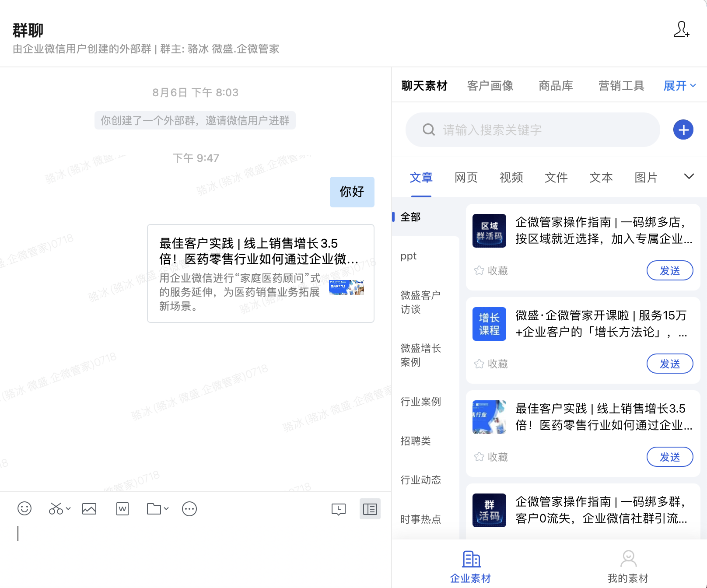Switch to 企业素材 bottom tab
This screenshot has height=588, width=707.
pyautogui.click(x=471, y=567)
